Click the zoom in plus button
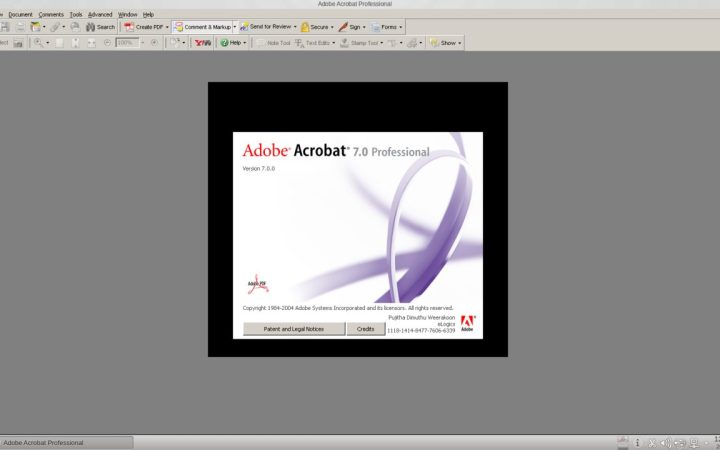720x450 pixels. 154,42
